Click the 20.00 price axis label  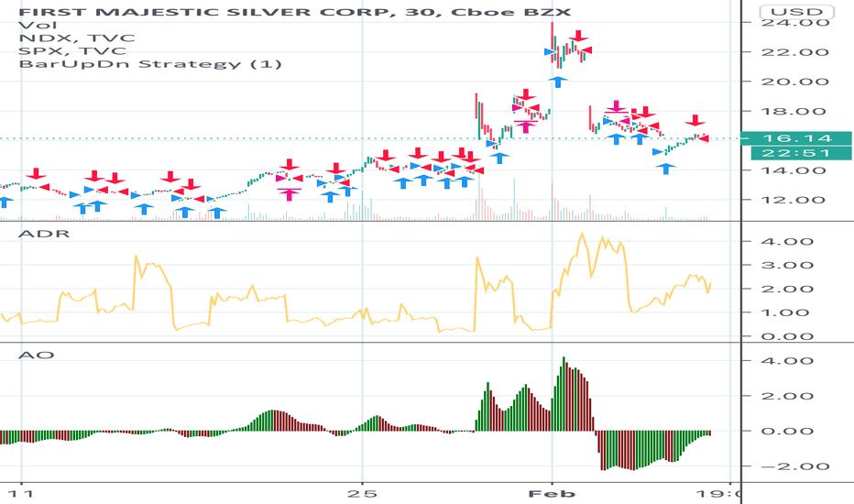coord(795,82)
